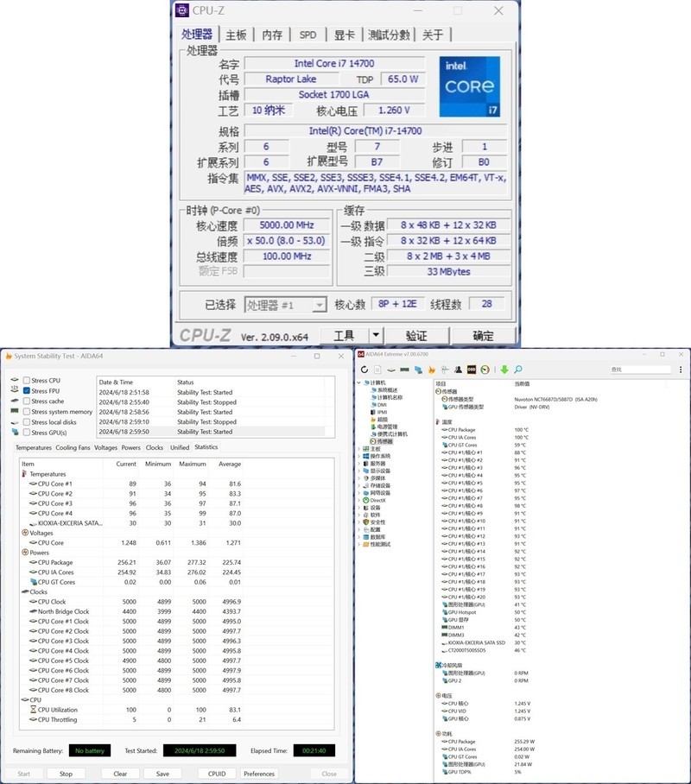Uncheck the Stress FPU checkbox
This screenshot has height=784, width=691.
[x=27, y=391]
